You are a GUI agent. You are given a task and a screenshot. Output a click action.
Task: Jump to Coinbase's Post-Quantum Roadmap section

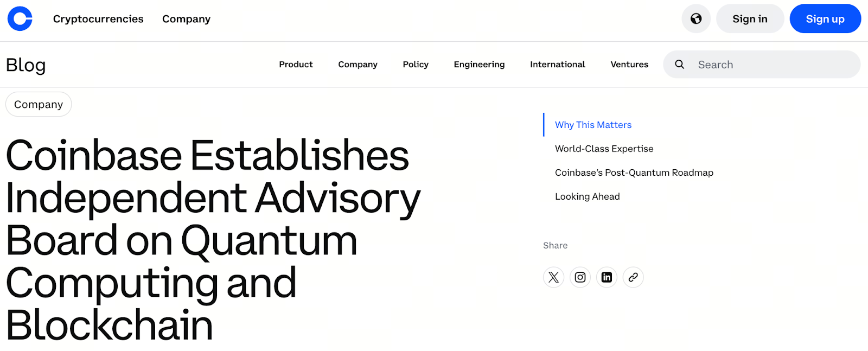tap(634, 173)
